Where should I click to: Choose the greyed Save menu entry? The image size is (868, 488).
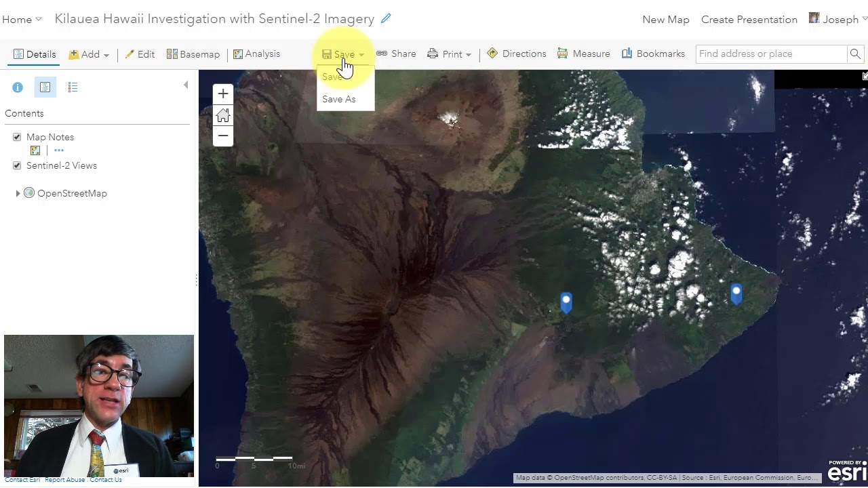pyautogui.click(x=332, y=77)
